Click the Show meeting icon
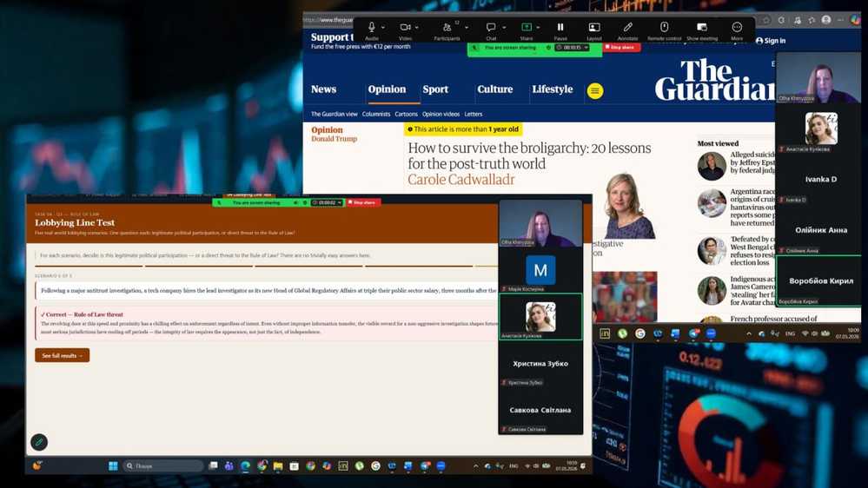The width and height of the screenshot is (868, 488). [702, 27]
